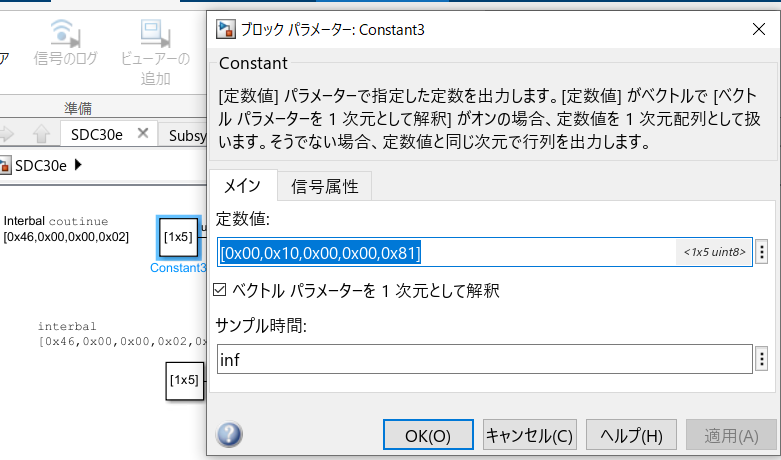Expand the SDC30e breadcrumb arrow

click(78, 165)
